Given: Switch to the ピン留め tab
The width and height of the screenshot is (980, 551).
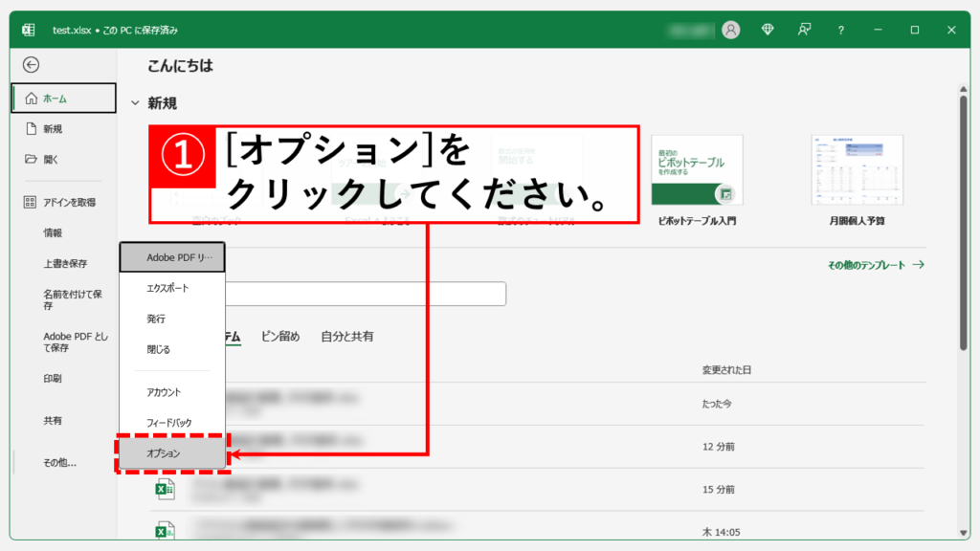Looking at the screenshot, I should (280, 337).
